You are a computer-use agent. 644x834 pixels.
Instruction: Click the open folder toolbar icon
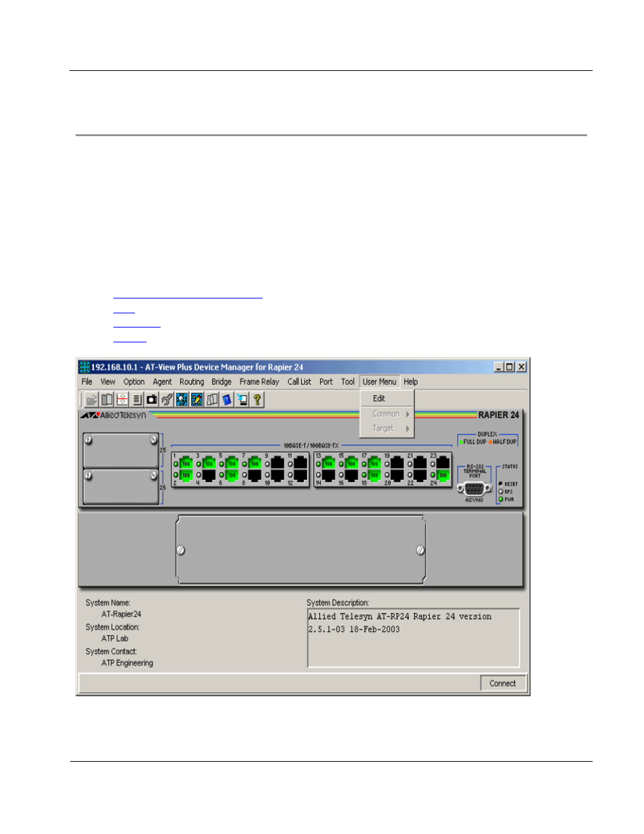tap(91, 400)
